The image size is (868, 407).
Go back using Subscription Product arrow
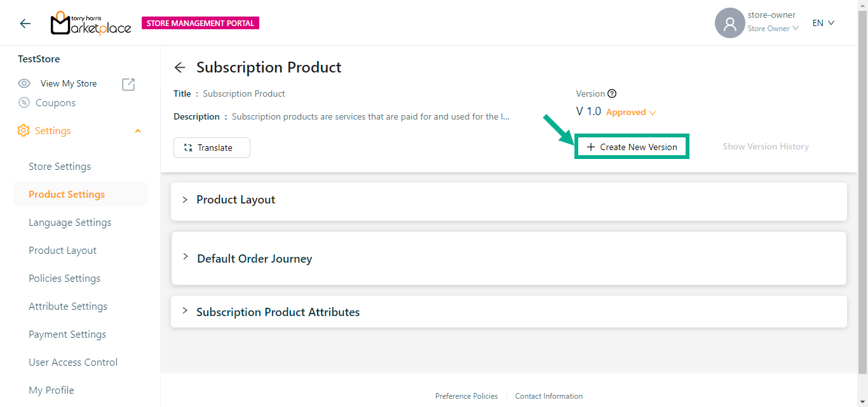180,67
